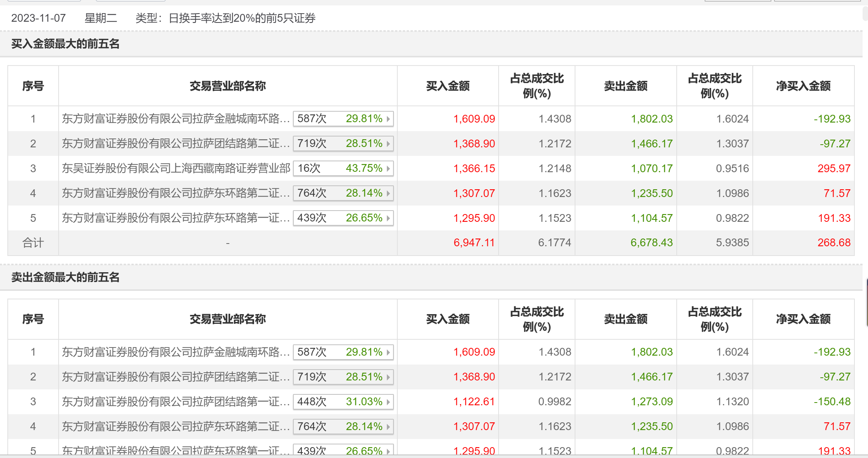This screenshot has width=868, height=458.
Task: Click 卖出金额 column header in sell table
Action: [x=625, y=319]
